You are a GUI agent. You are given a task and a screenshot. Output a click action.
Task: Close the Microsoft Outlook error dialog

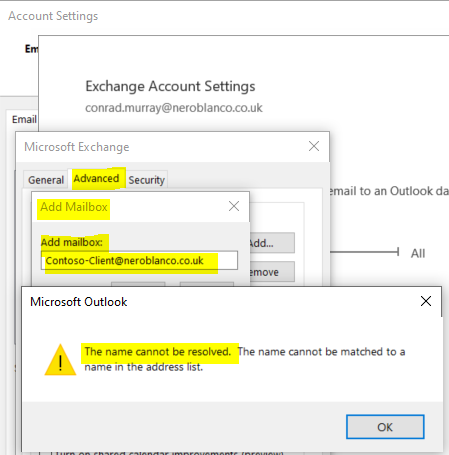(426, 301)
